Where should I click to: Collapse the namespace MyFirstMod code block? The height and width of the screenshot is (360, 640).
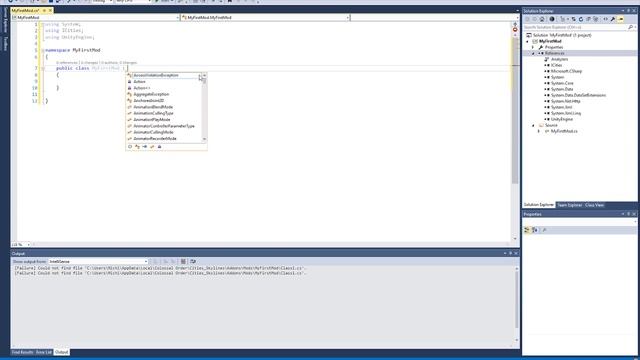[x=42, y=50]
